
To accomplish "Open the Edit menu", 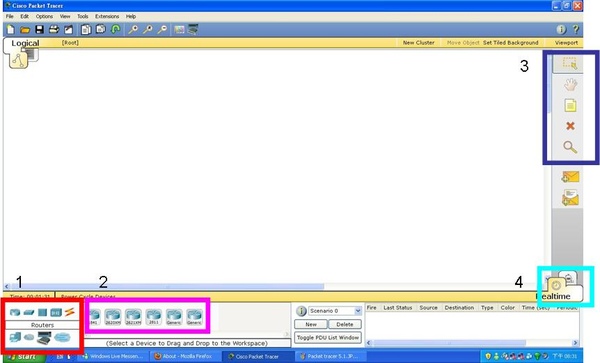I will point(24,16).
